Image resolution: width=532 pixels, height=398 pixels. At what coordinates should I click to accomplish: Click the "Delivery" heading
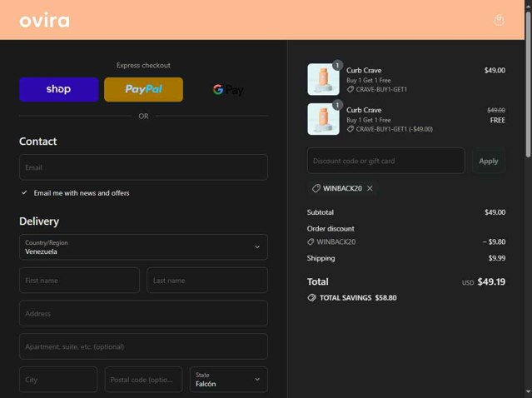click(39, 221)
